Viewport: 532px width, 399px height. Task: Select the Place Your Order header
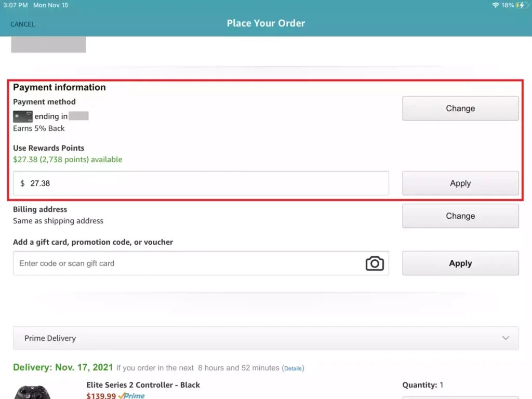(265, 23)
